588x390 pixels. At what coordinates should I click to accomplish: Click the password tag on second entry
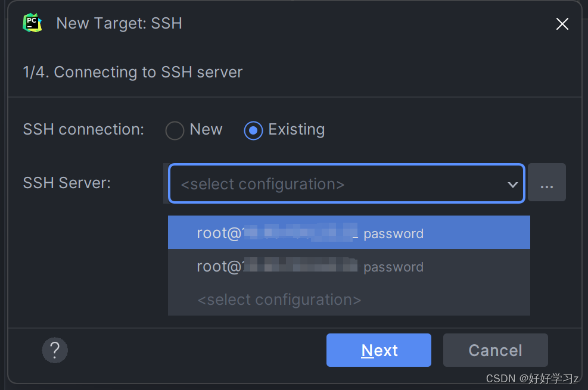coord(393,267)
